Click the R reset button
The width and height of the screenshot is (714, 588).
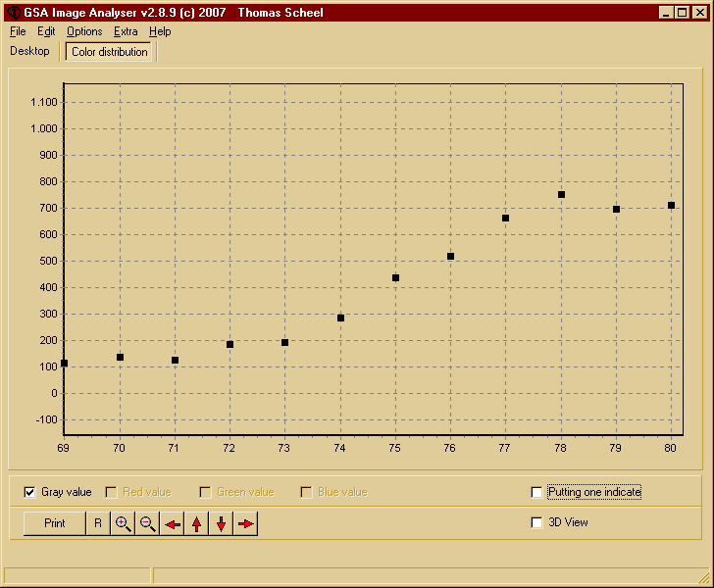click(98, 523)
